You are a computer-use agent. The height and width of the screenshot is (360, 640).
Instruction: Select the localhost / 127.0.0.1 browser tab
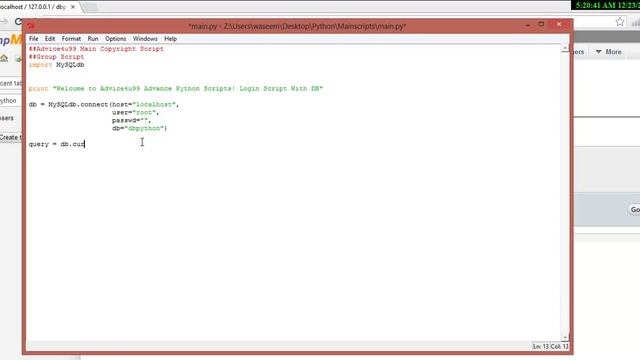click(35, 7)
